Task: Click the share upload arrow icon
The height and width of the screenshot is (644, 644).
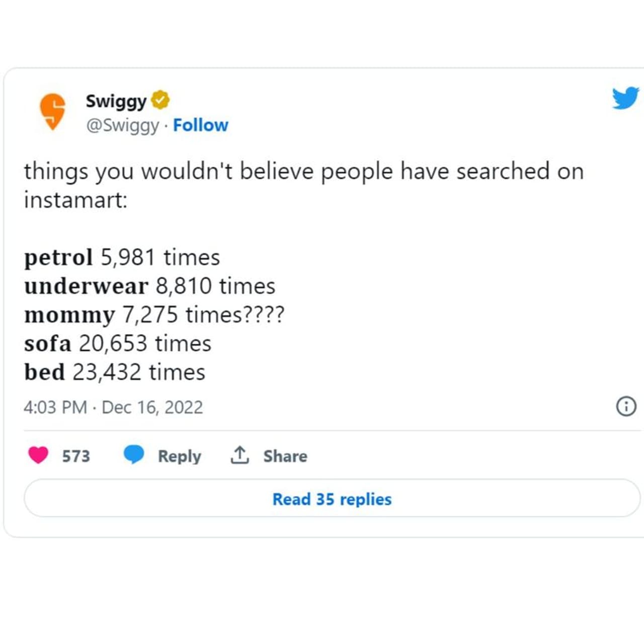Action: coord(239,455)
